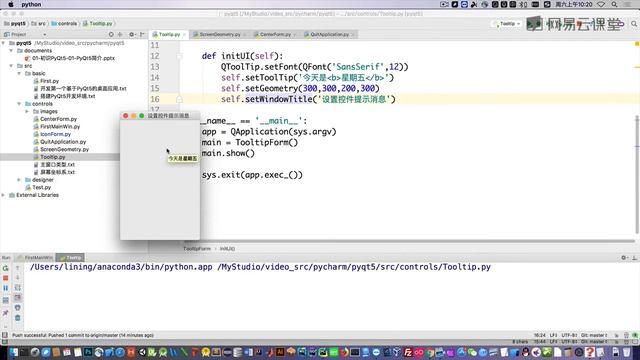
Task: Stop the running process with red square
Action: click(6, 278)
